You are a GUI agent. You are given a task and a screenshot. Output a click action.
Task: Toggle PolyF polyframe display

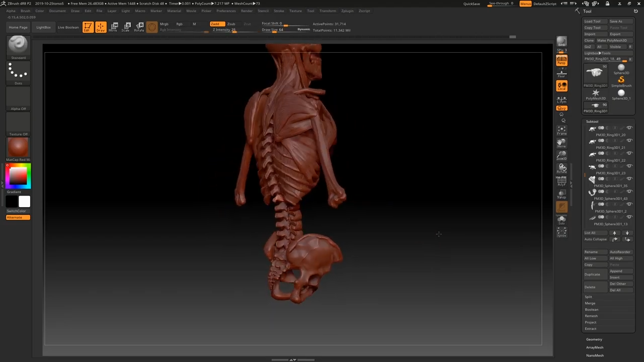[561, 182]
